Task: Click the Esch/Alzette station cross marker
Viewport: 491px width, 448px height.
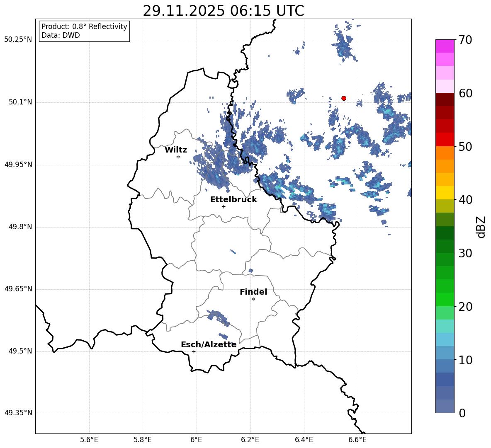Action: pos(194,351)
